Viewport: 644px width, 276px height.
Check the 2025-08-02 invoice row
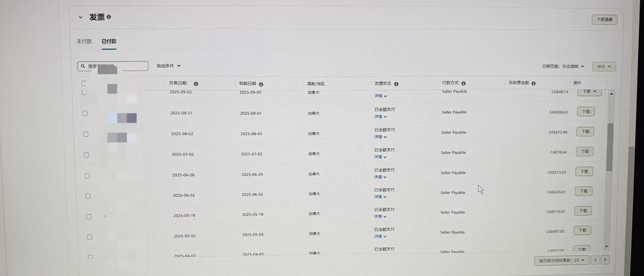86,134
